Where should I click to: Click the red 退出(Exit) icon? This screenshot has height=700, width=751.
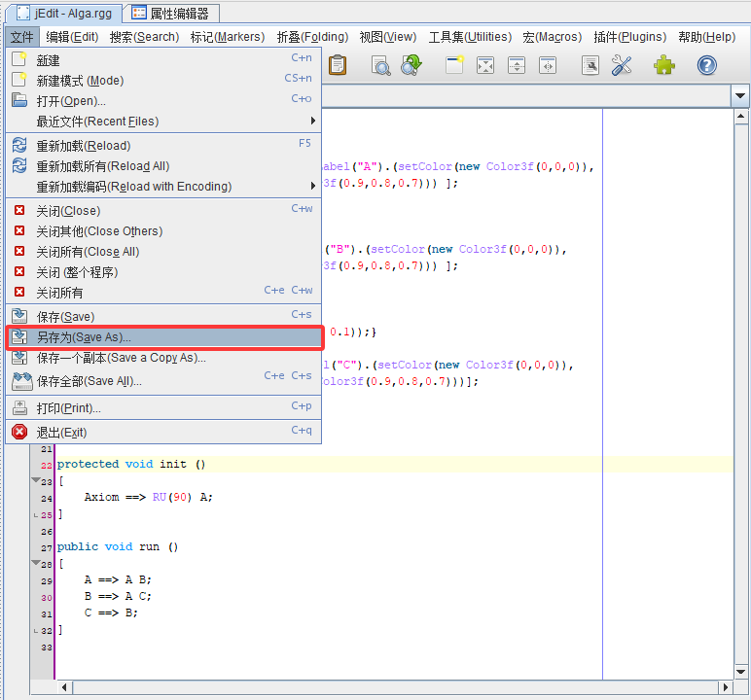(x=19, y=432)
